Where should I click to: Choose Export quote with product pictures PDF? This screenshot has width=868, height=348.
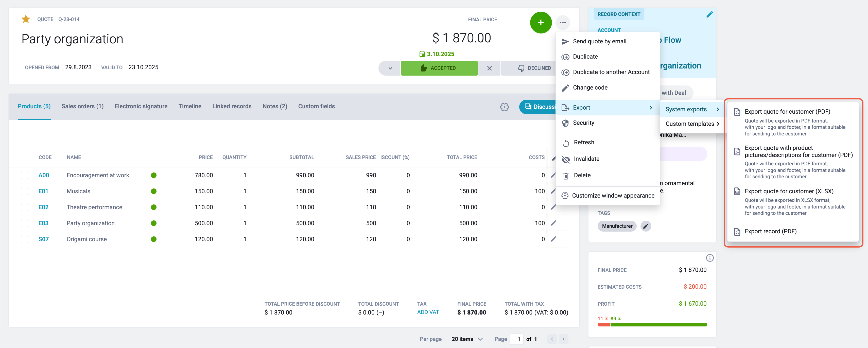pyautogui.click(x=792, y=162)
